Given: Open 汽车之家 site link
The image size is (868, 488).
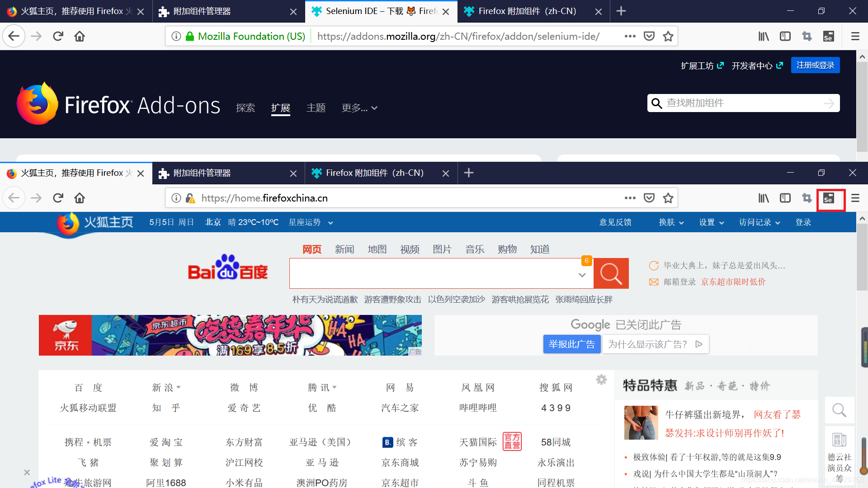Looking at the screenshot, I should (x=400, y=408).
